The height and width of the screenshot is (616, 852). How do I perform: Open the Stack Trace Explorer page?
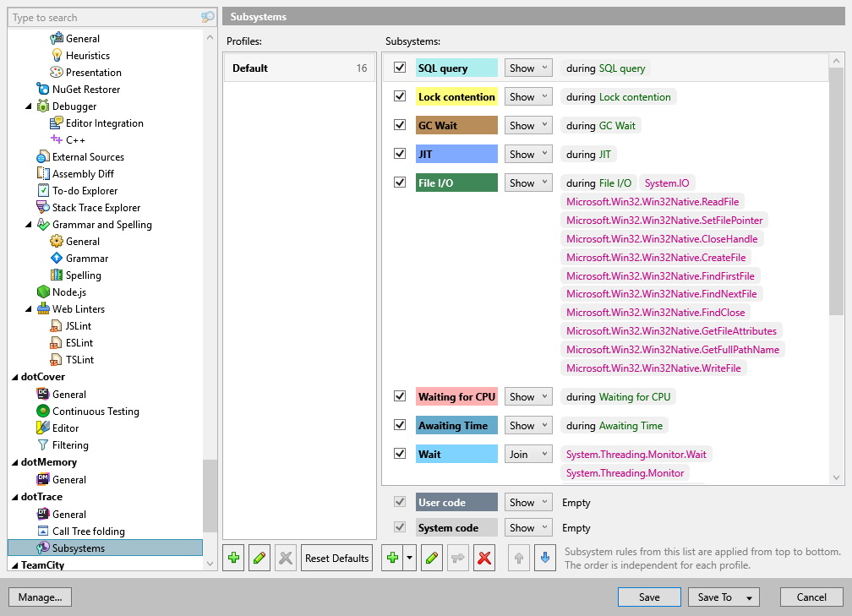(x=93, y=207)
